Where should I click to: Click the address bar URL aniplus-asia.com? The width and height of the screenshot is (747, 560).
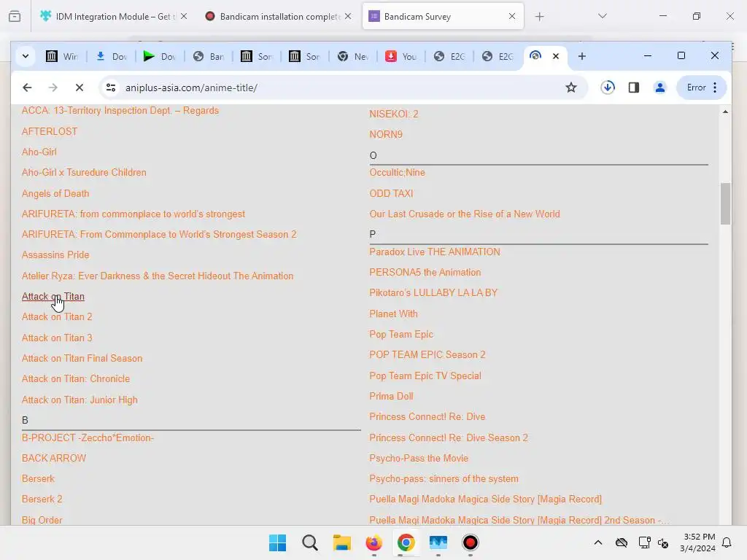[x=191, y=87]
